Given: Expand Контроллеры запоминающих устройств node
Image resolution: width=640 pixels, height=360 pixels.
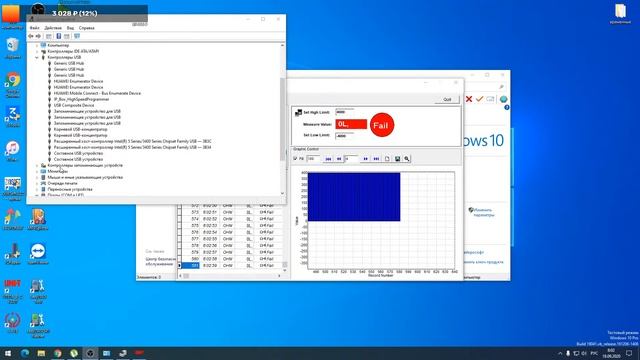Looking at the screenshot, I should coord(37,165).
